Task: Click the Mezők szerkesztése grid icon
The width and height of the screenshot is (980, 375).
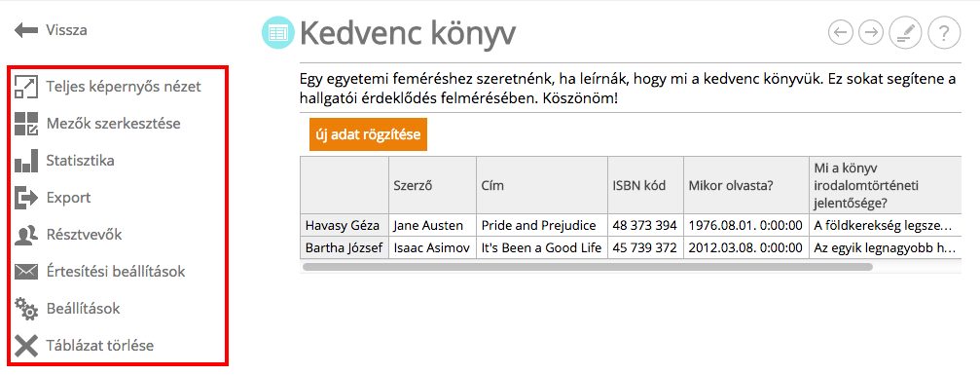Action: (x=26, y=124)
